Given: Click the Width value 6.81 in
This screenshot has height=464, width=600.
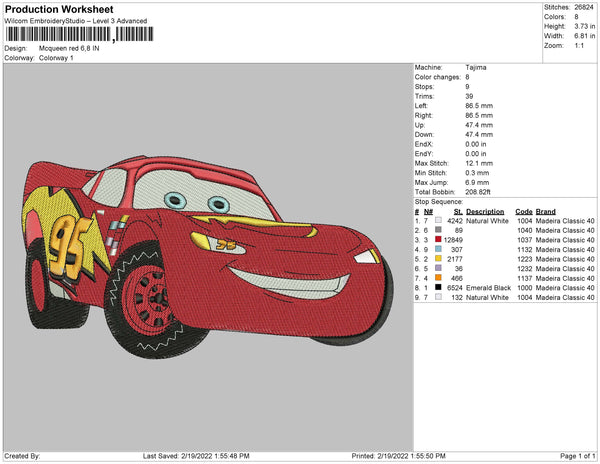Looking at the screenshot, I should pyautogui.click(x=584, y=36).
